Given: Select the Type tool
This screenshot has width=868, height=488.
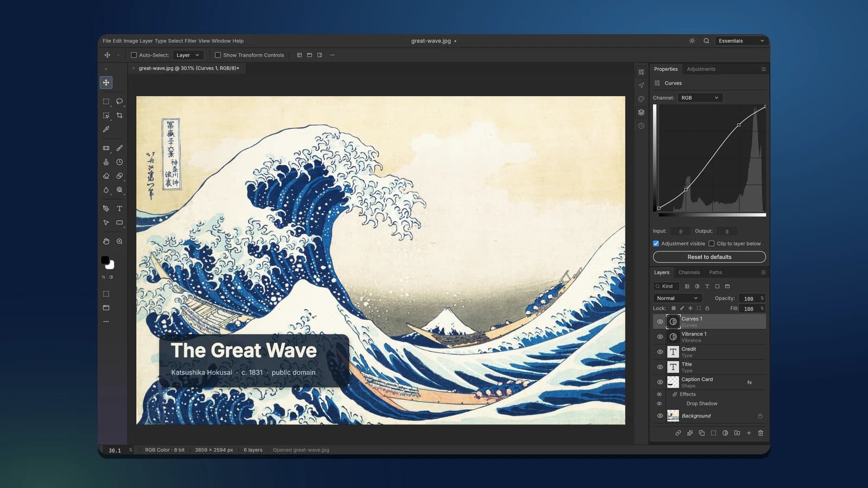Looking at the screenshot, I should coord(119,209).
